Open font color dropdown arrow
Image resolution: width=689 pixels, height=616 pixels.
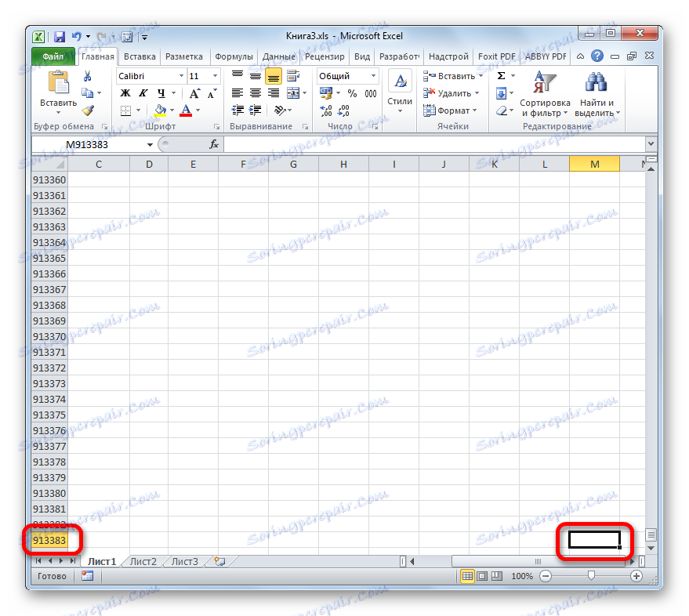click(x=198, y=111)
